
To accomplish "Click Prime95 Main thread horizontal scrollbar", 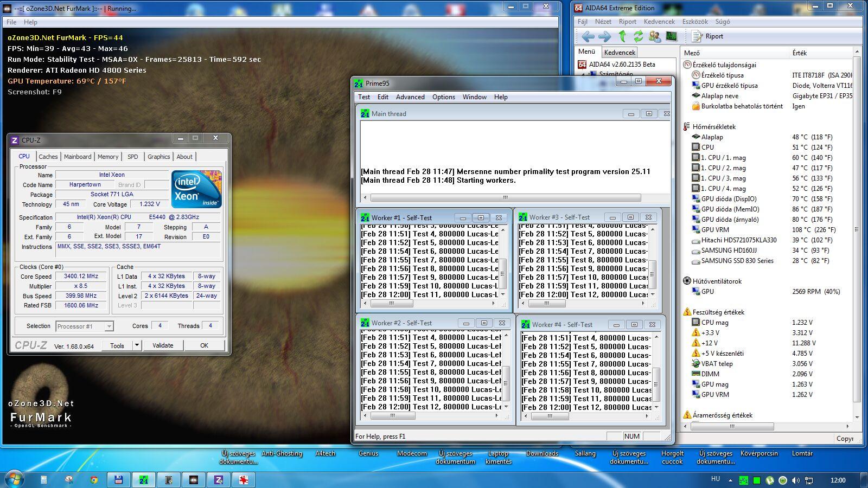I will coord(506,197).
